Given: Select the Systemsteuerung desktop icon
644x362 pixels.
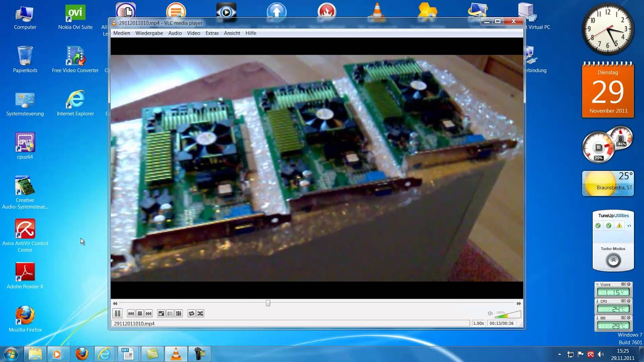Looking at the screenshot, I should [25, 104].
